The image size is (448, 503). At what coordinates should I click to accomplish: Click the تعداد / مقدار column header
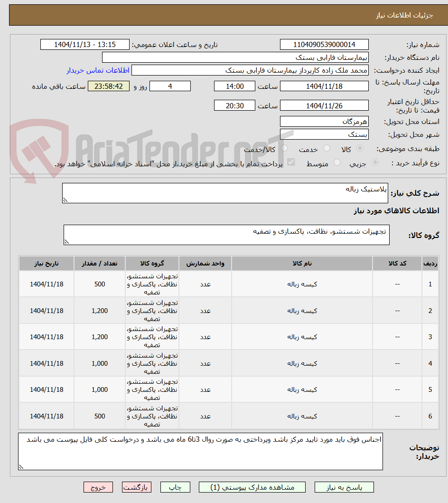(x=100, y=263)
